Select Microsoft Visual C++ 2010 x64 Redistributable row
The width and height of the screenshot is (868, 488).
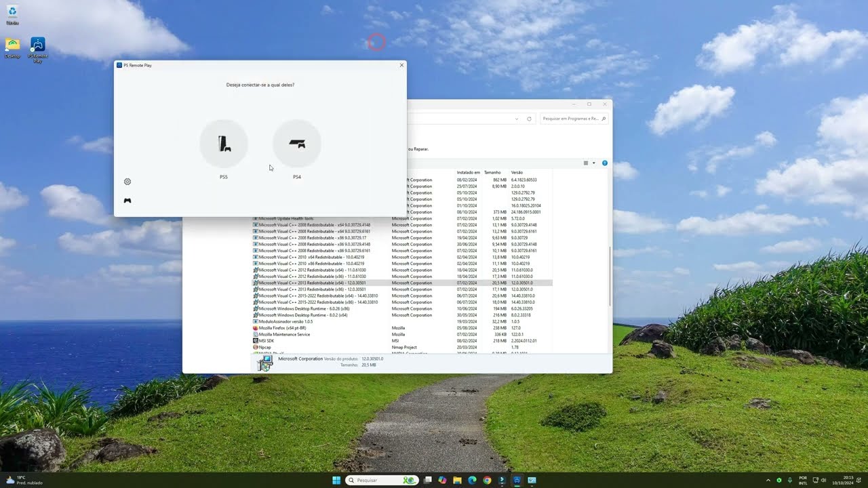402,257
